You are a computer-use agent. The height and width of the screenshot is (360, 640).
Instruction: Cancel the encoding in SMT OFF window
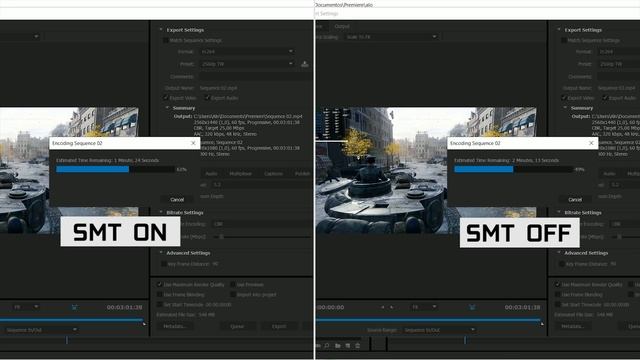575,200
